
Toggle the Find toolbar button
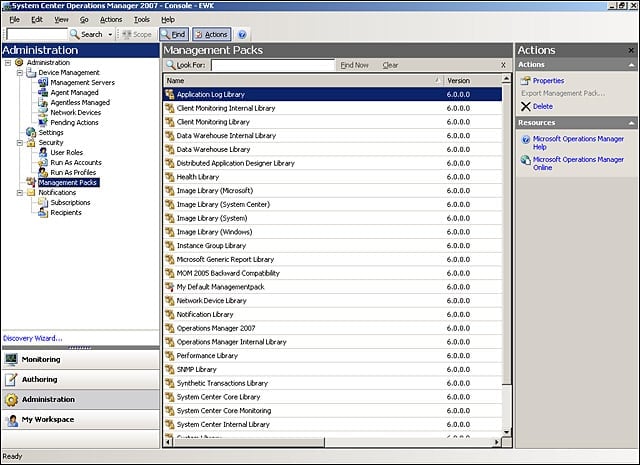point(174,35)
